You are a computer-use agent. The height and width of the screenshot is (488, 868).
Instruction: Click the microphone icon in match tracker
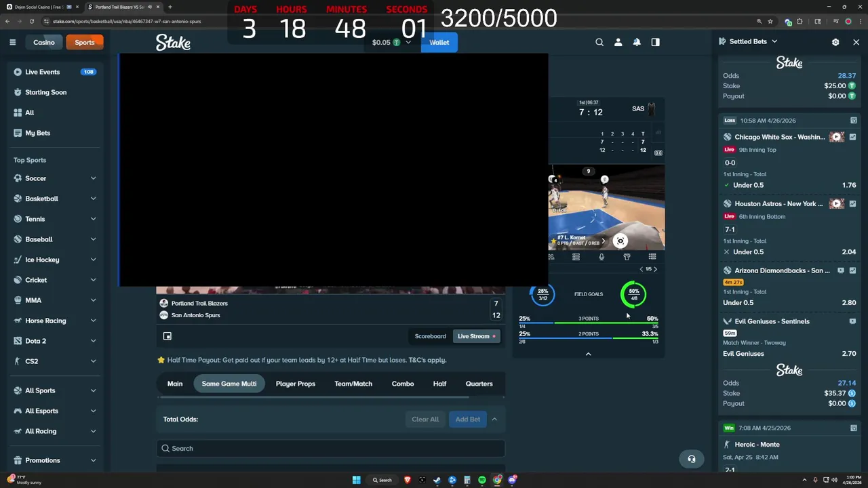pos(601,257)
